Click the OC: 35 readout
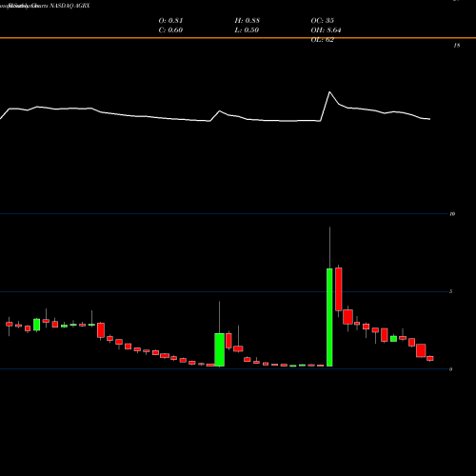This screenshot has height=476, width=476. point(323,21)
